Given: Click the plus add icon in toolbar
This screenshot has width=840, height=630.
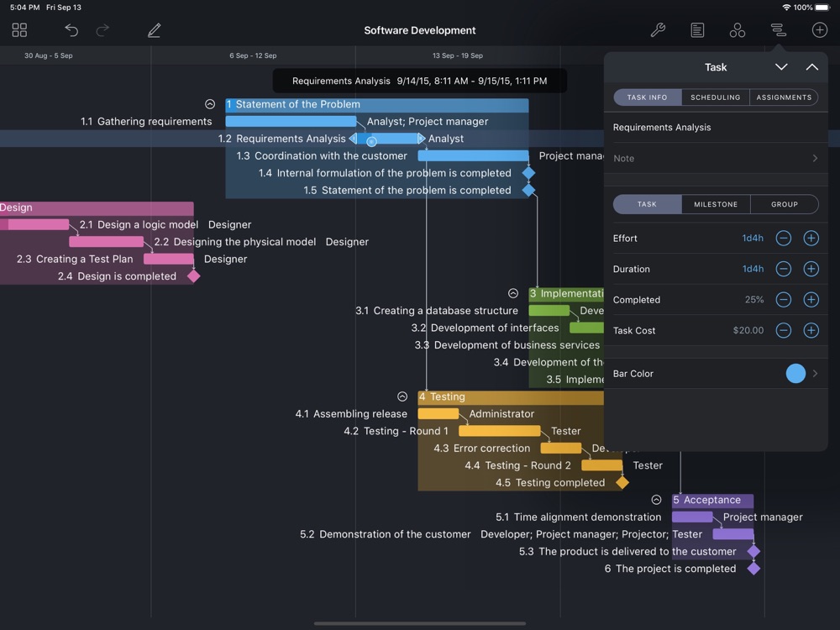Looking at the screenshot, I should (819, 30).
